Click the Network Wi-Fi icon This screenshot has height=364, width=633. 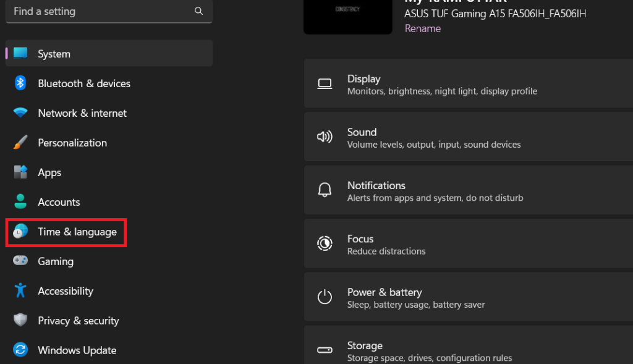[x=20, y=113]
